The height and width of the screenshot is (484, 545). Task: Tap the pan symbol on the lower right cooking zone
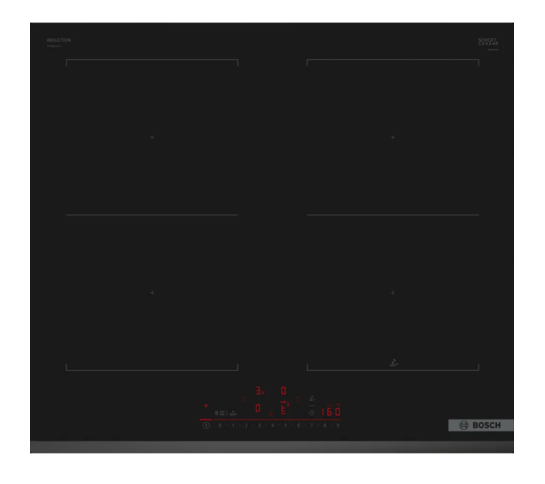pyautogui.click(x=393, y=363)
